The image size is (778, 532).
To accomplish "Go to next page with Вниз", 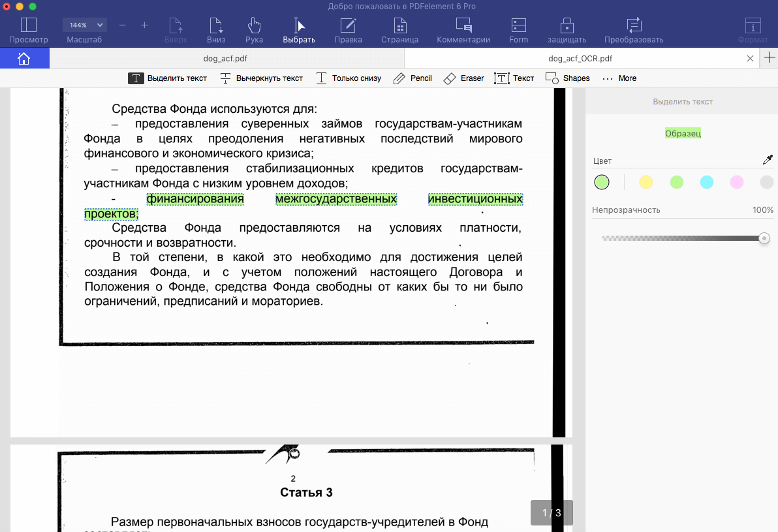I will point(216,30).
